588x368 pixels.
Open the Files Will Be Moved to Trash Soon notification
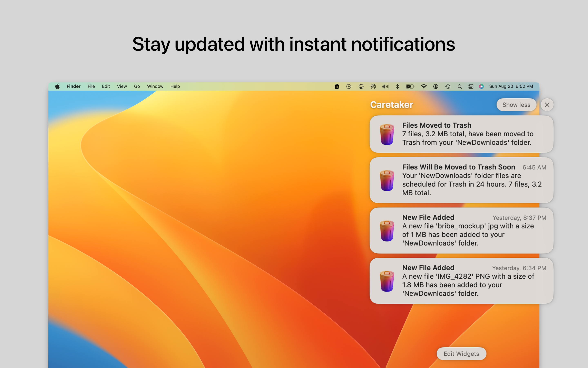461,180
